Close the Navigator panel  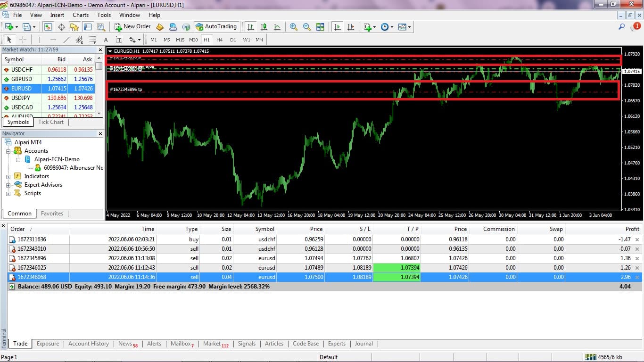click(x=100, y=134)
